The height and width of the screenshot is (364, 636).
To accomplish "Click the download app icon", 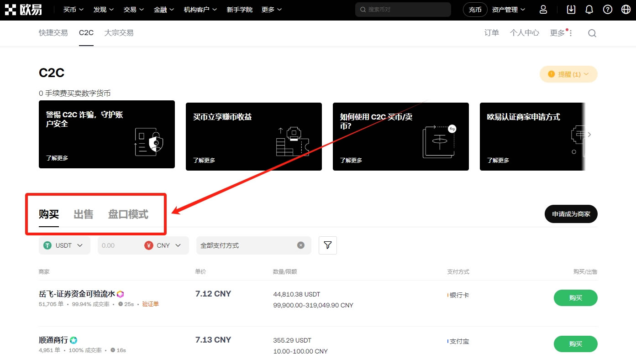I will (x=571, y=10).
